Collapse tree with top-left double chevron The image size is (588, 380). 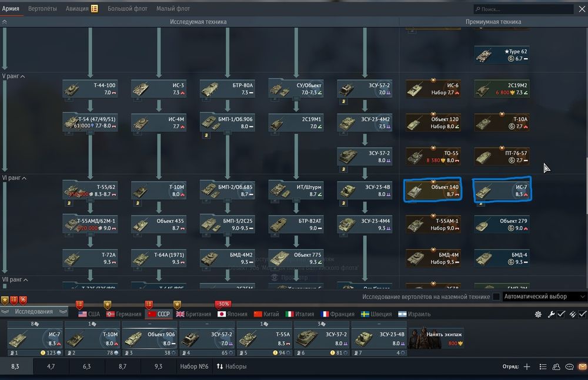click(5, 22)
